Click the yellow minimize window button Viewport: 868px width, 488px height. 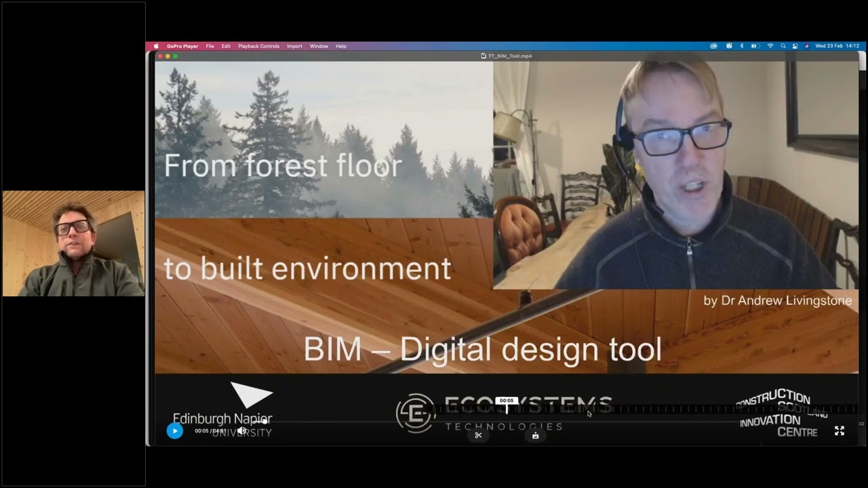click(167, 56)
